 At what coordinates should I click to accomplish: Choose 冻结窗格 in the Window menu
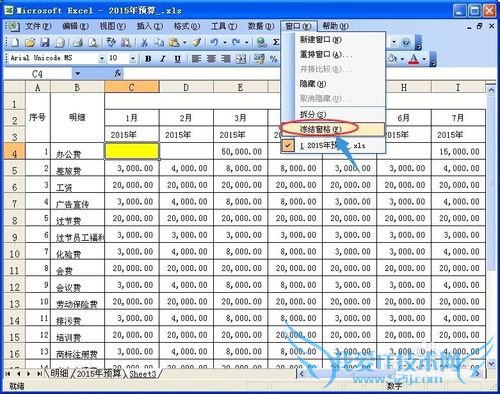[x=333, y=129]
